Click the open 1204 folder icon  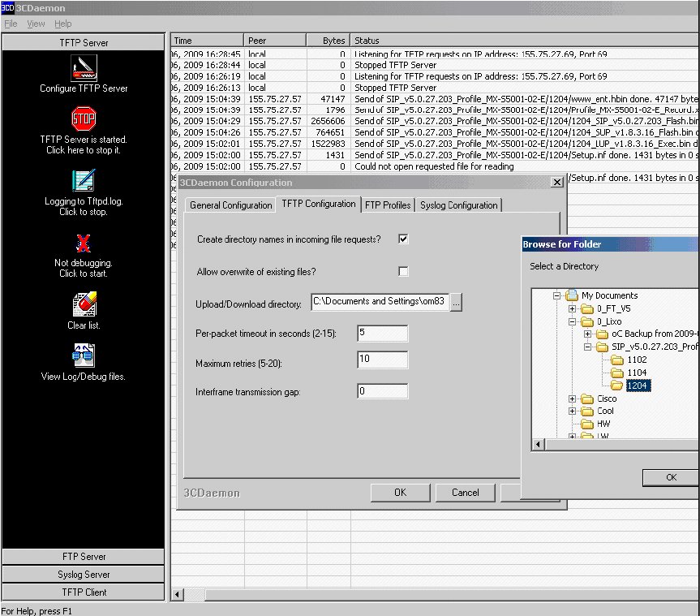tap(617, 386)
